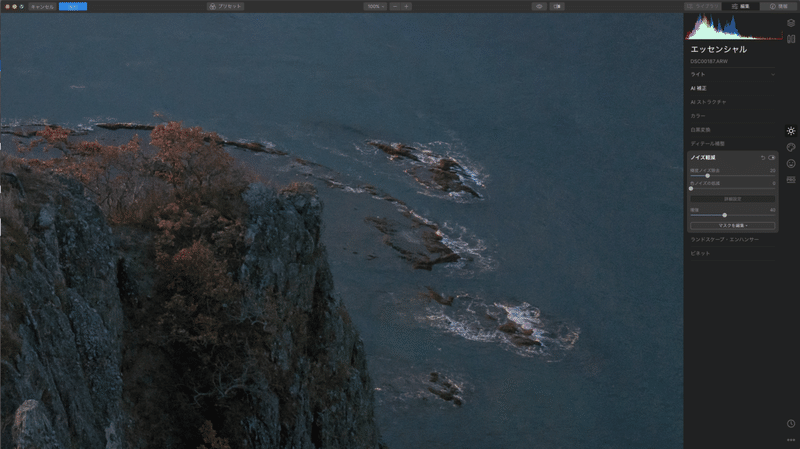Collapse the ノイズ軽減 tool header
Image resolution: width=800 pixels, height=449 pixels.
[x=703, y=158]
